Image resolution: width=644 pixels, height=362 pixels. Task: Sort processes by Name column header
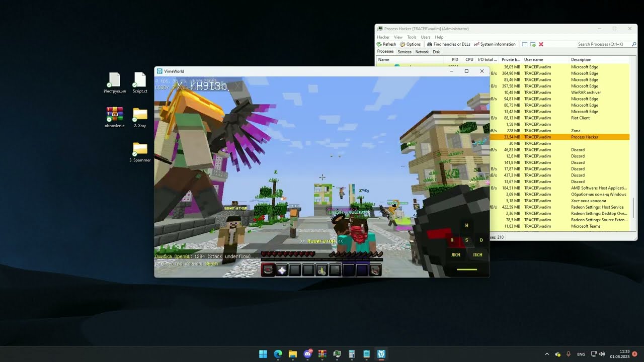(x=410, y=60)
